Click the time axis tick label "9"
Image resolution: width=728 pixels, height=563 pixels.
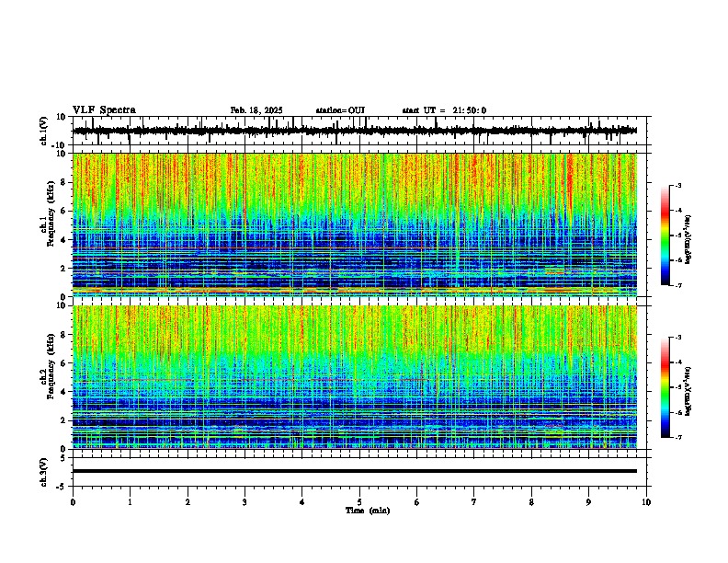coord(588,502)
